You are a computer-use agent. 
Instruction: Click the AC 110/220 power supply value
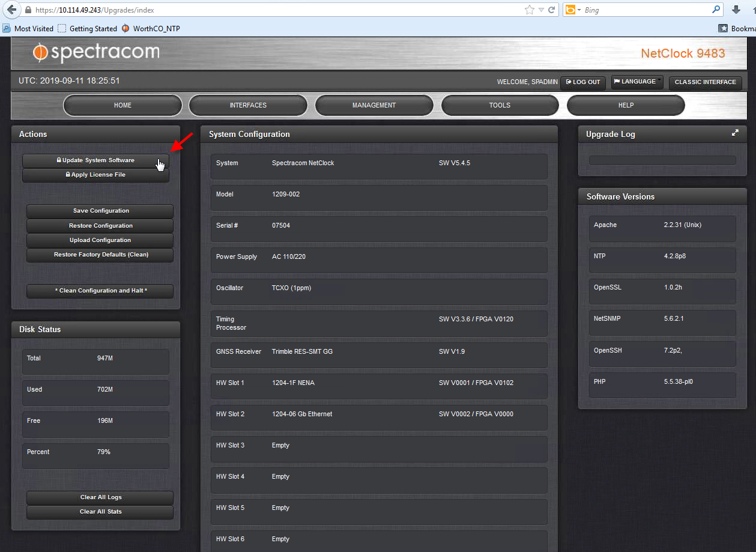pos(289,256)
